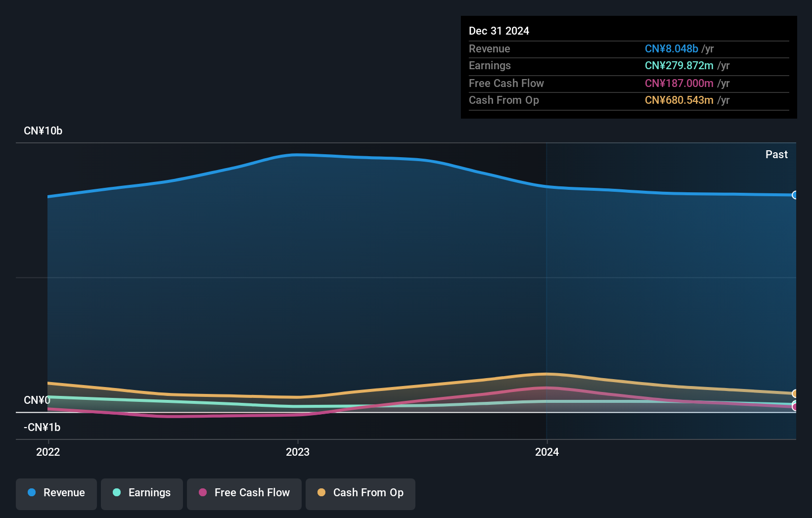
Task: Click the blue revenue line peak near 2023
Action: click(298, 155)
